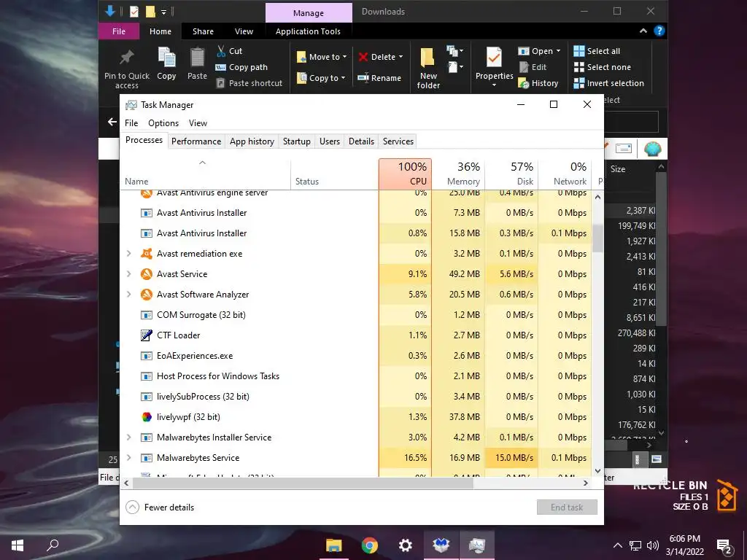Open the Application Tools ribbon tab
This screenshot has width=747, height=560.
[x=308, y=31]
